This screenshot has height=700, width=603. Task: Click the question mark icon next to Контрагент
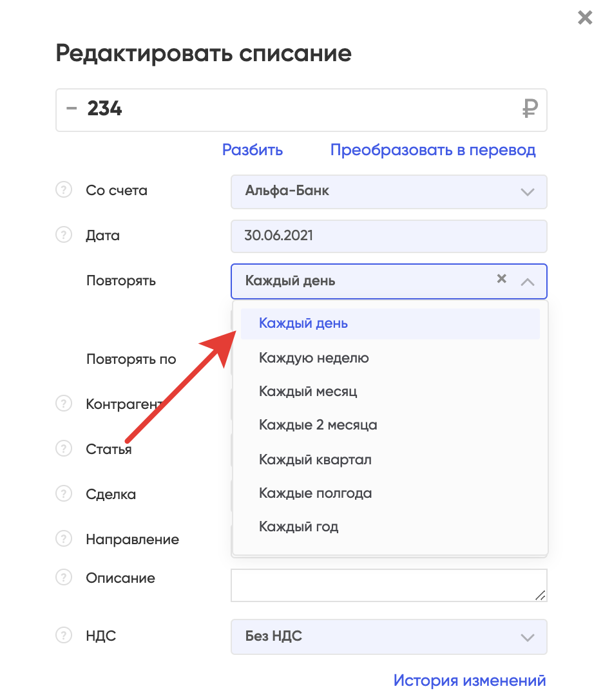click(x=64, y=404)
